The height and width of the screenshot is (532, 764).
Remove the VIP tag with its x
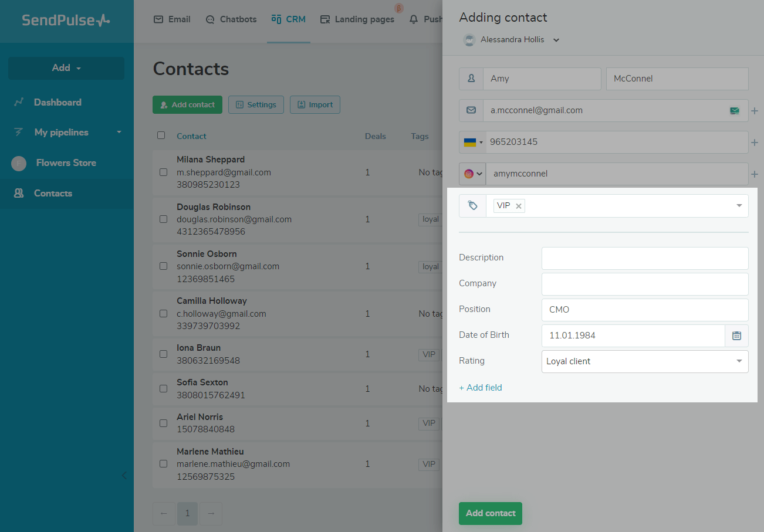[519, 206]
